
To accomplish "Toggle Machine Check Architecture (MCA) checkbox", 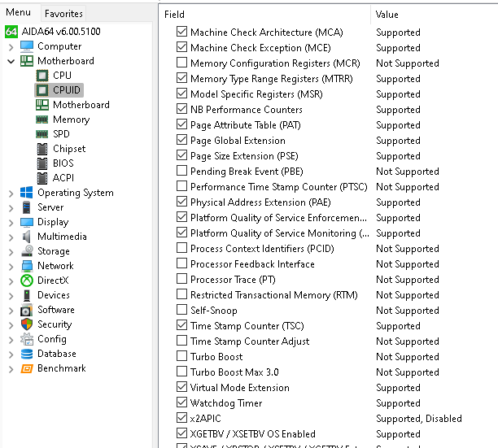I will (181, 33).
